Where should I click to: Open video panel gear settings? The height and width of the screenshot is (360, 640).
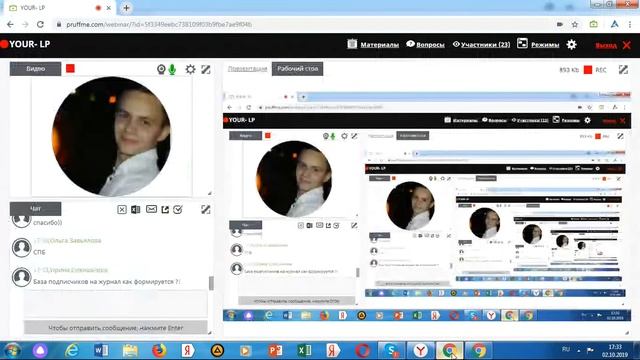tap(190, 69)
